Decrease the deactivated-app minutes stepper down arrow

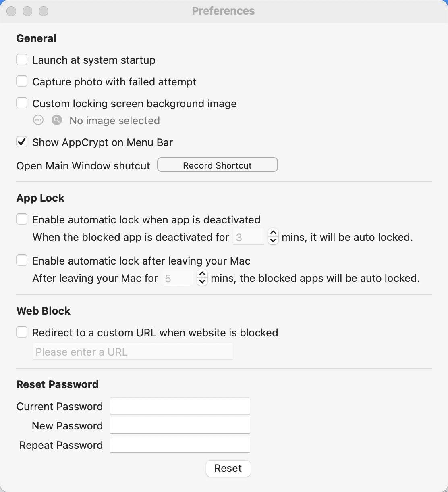click(273, 240)
